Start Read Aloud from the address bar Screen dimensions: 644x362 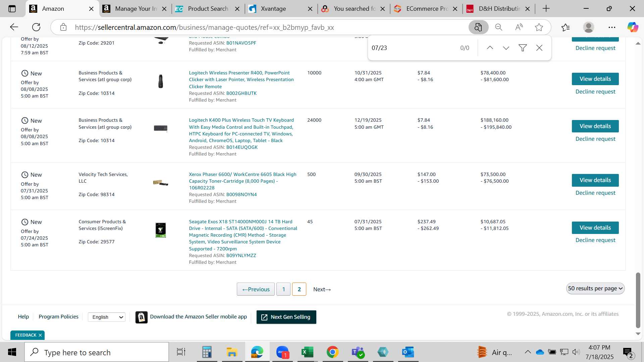(x=519, y=27)
